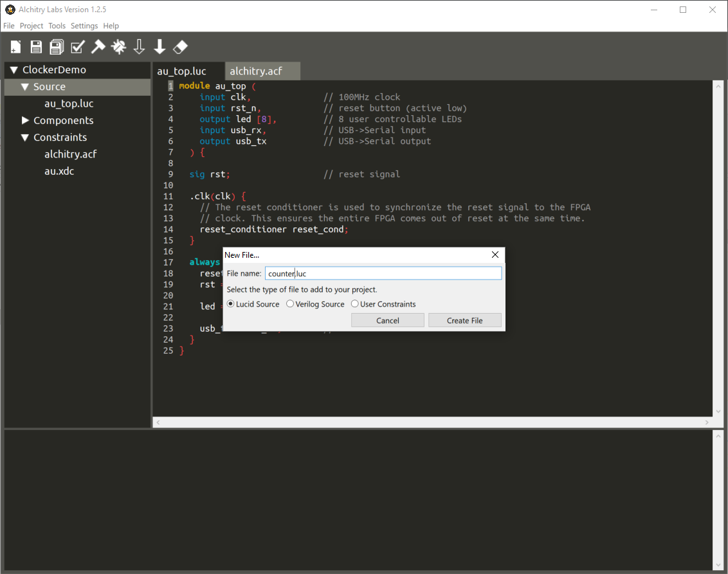Image resolution: width=728 pixels, height=574 pixels.
Task: Click the Cancel button
Action: [x=388, y=320]
